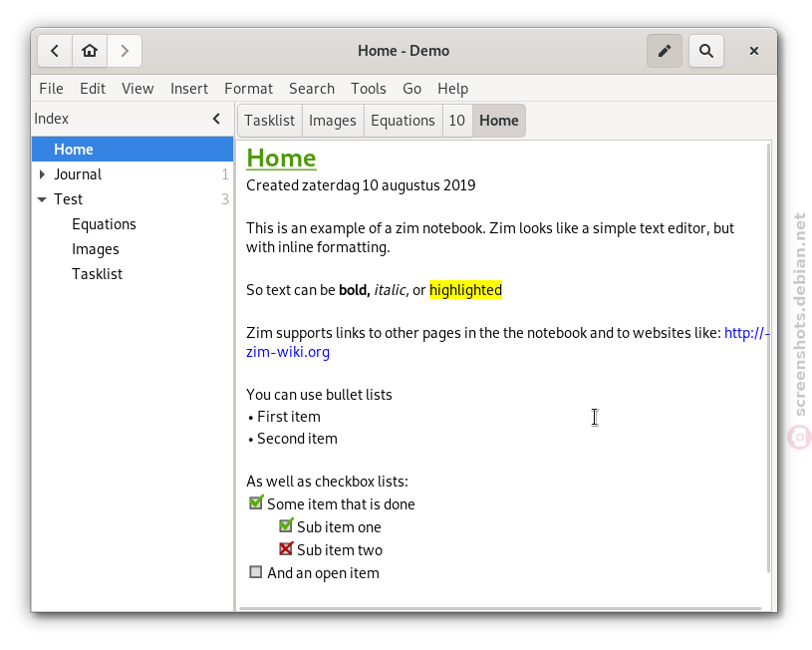Click the 'As well as checkbox lists:' line

pos(327,482)
